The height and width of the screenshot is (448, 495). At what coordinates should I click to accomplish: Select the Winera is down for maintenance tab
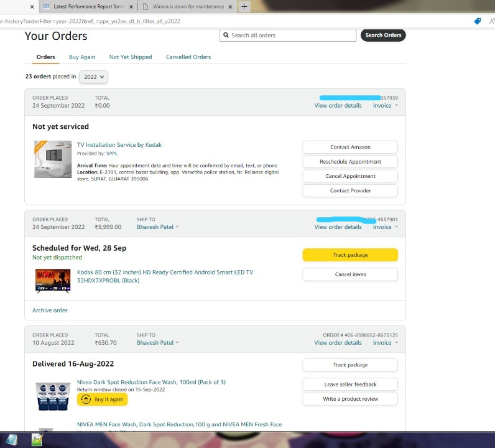(x=188, y=7)
